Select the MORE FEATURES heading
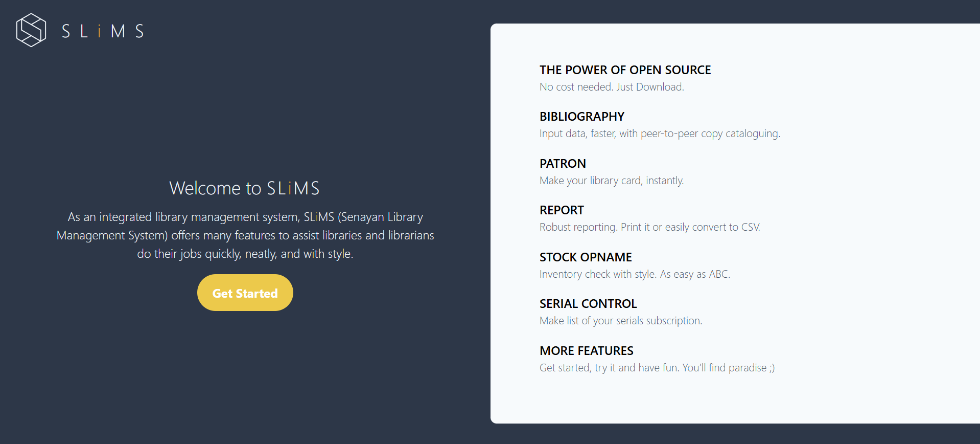980x444 pixels. click(587, 351)
